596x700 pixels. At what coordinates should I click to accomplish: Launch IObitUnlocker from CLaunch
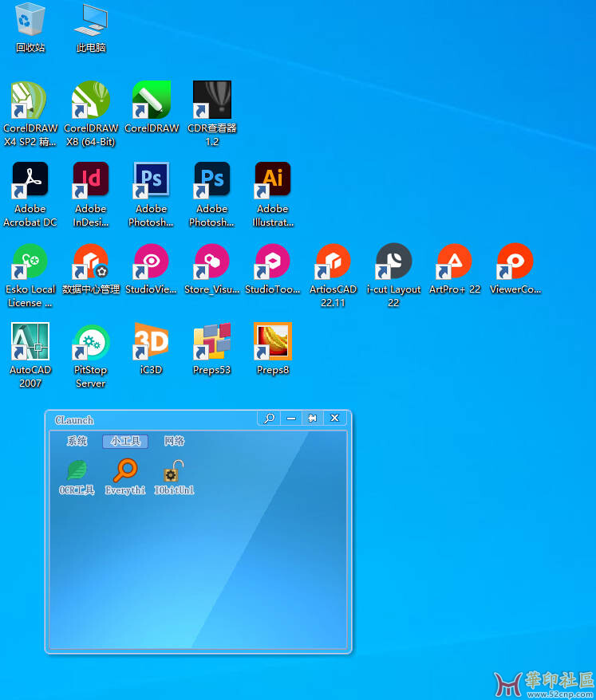(x=174, y=477)
